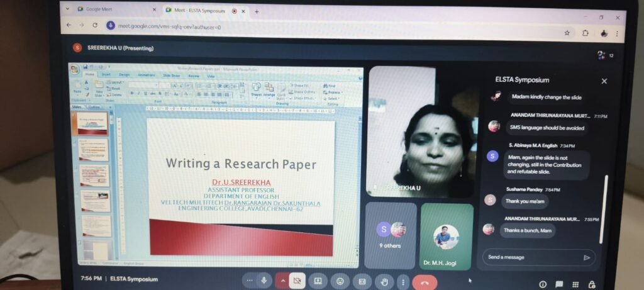Open audio settings left of microphone
644x290 pixels.
(250, 280)
